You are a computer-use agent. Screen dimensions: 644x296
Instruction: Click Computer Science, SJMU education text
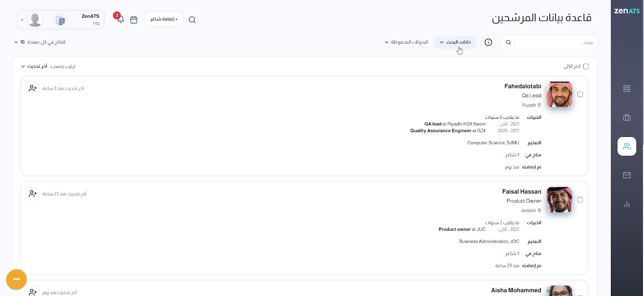[x=493, y=143]
